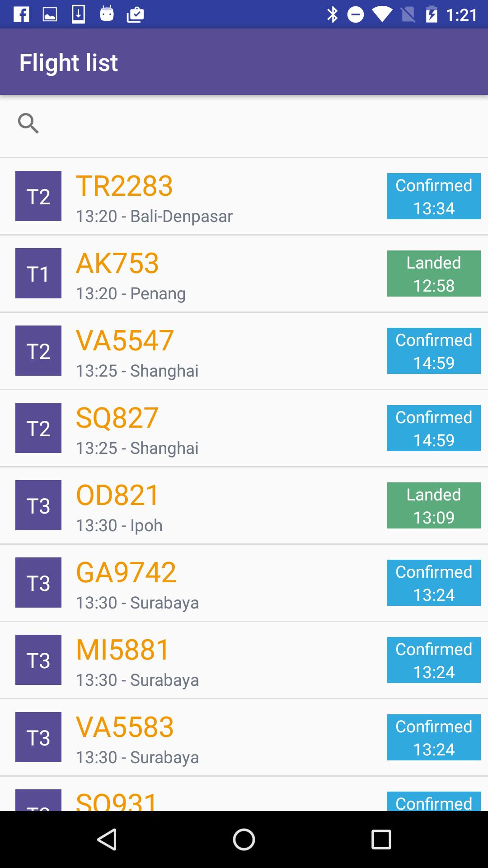Tap the Facebook notification icon
The width and height of the screenshot is (488, 868).
21,14
